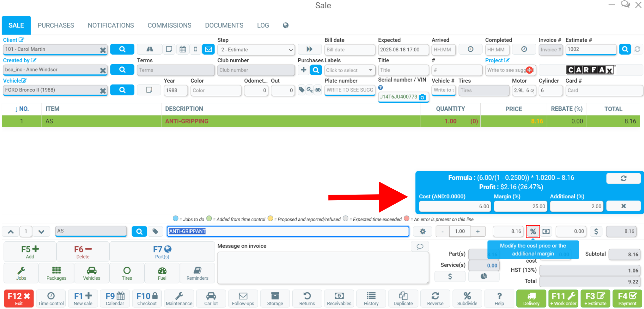Open the Subdivide percent icon
Screen dimensions: 644x309
click(467, 298)
